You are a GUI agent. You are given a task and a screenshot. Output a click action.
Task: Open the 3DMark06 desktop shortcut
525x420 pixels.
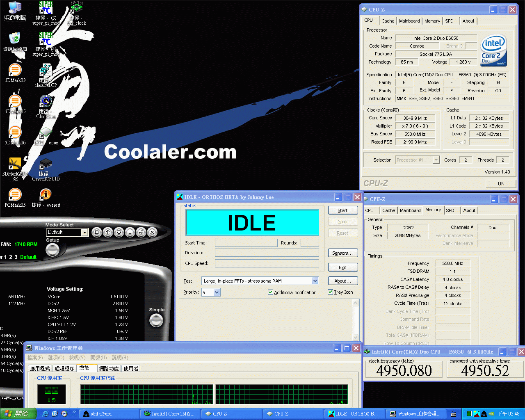[15, 135]
